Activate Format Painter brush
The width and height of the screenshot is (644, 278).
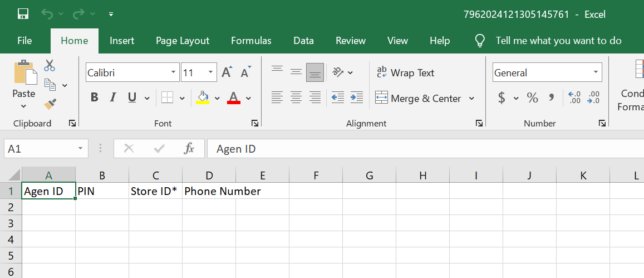(x=50, y=104)
